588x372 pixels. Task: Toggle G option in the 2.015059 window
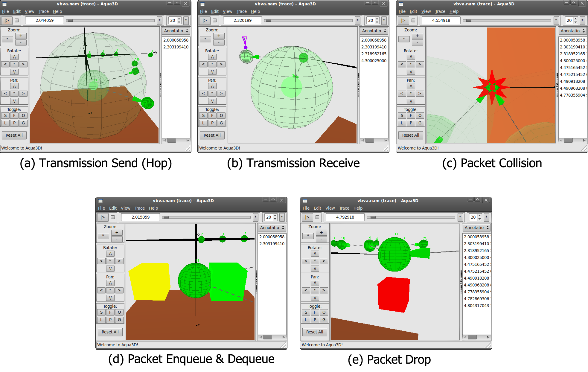[119, 320]
